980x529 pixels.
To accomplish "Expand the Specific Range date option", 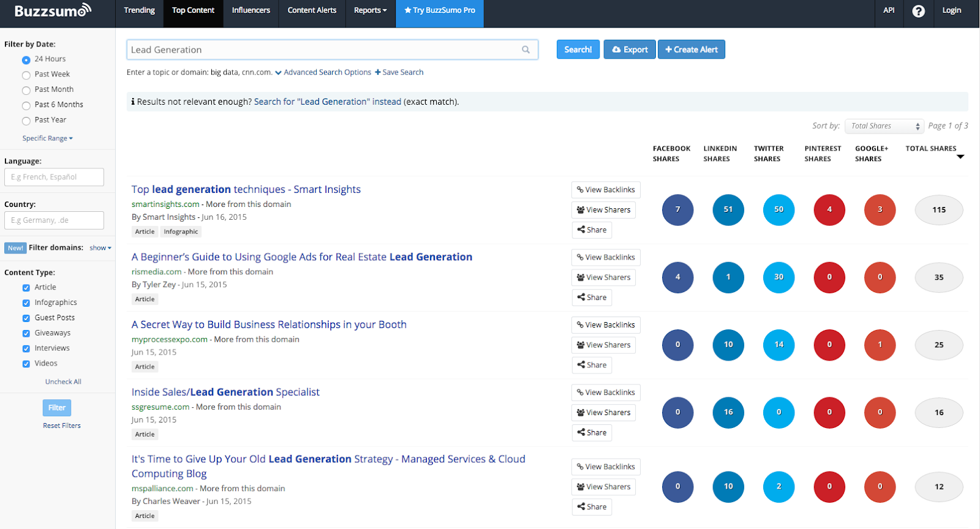I will click(x=48, y=138).
